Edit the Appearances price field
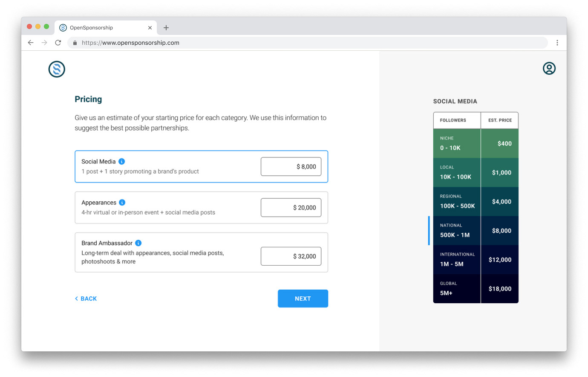 coord(291,208)
